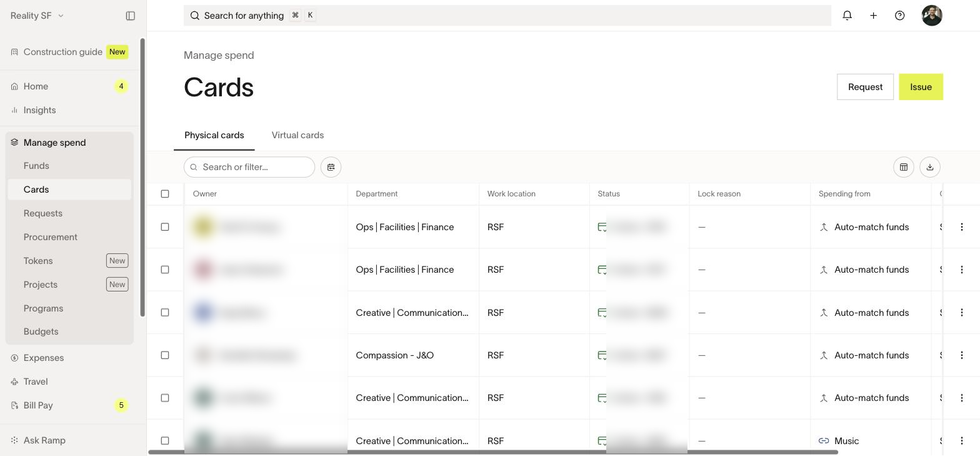
Task: Open the help question mark icon
Action: click(x=900, y=16)
